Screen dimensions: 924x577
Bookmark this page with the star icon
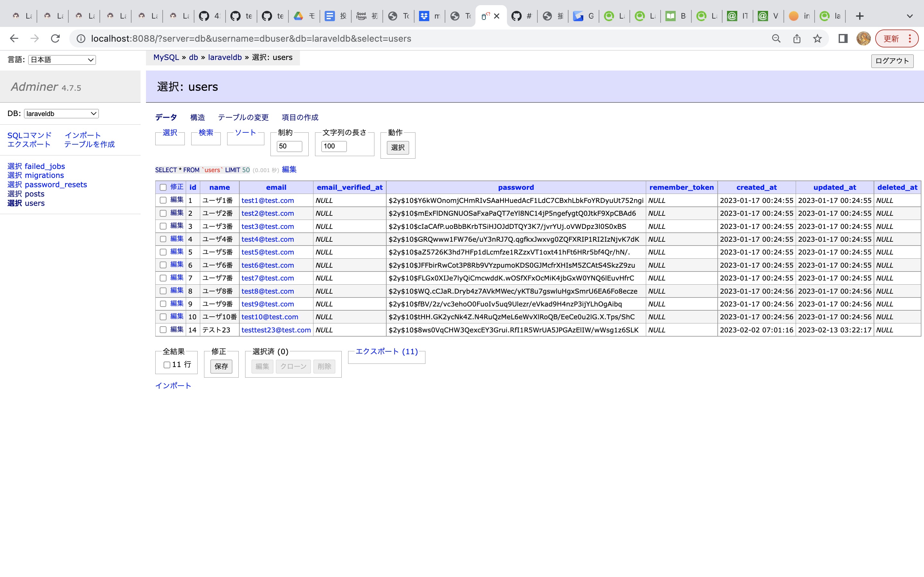coord(817,38)
